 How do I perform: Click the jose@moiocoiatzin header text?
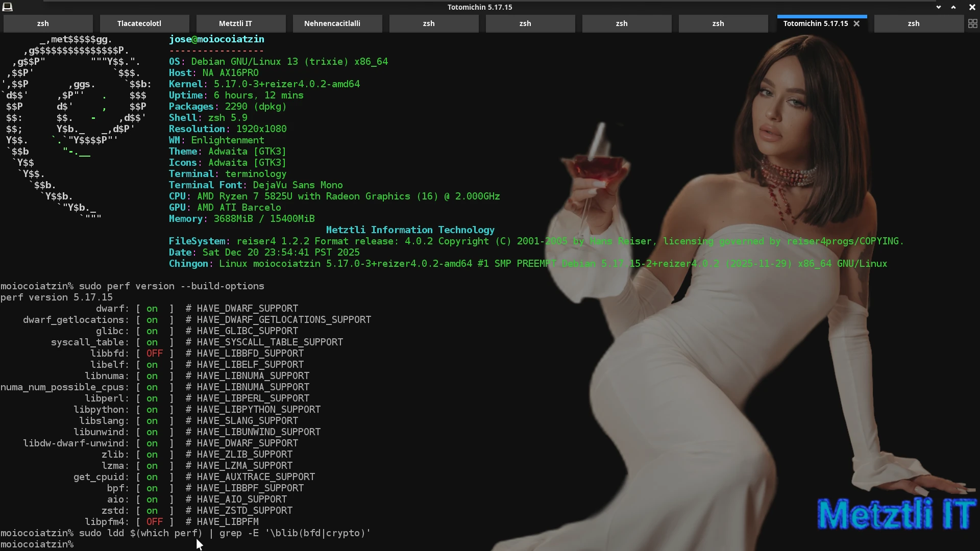(216, 39)
